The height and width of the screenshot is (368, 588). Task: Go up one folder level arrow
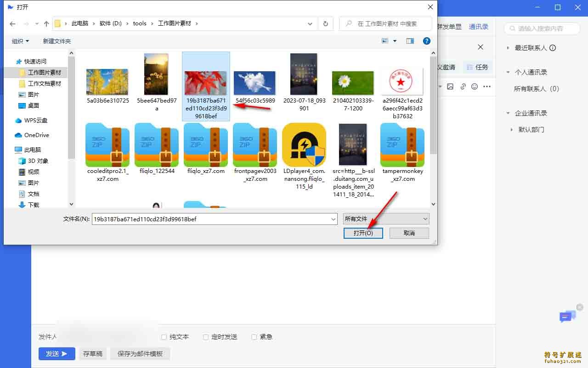pyautogui.click(x=46, y=23)
